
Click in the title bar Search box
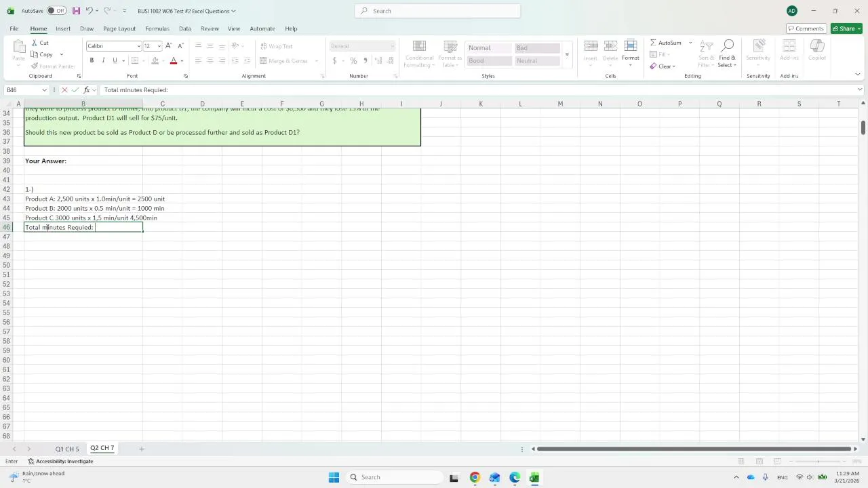click(437, 11)
